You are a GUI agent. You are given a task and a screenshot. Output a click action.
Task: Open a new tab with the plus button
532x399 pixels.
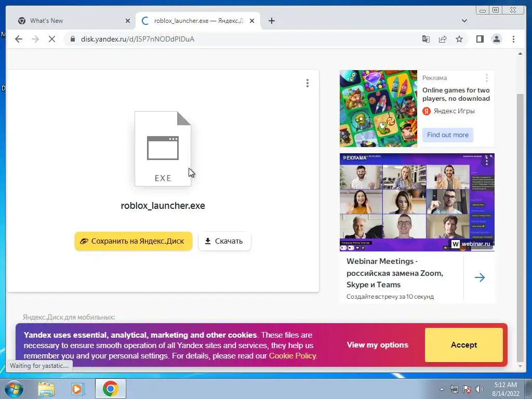coord(271,21)
